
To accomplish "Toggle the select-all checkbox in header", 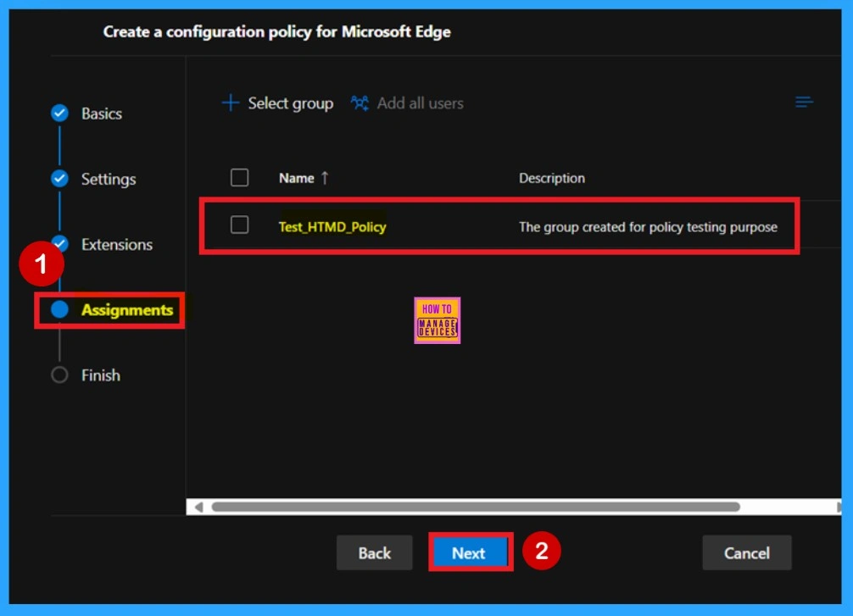I will pos(239,177).
